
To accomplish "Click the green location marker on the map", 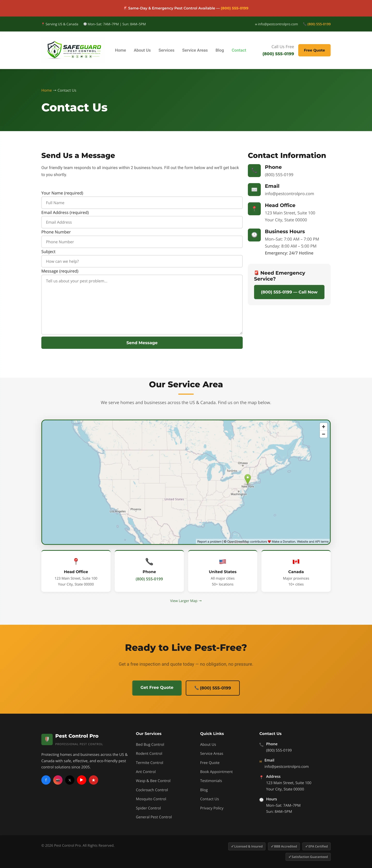I will (x=248, y=479).
